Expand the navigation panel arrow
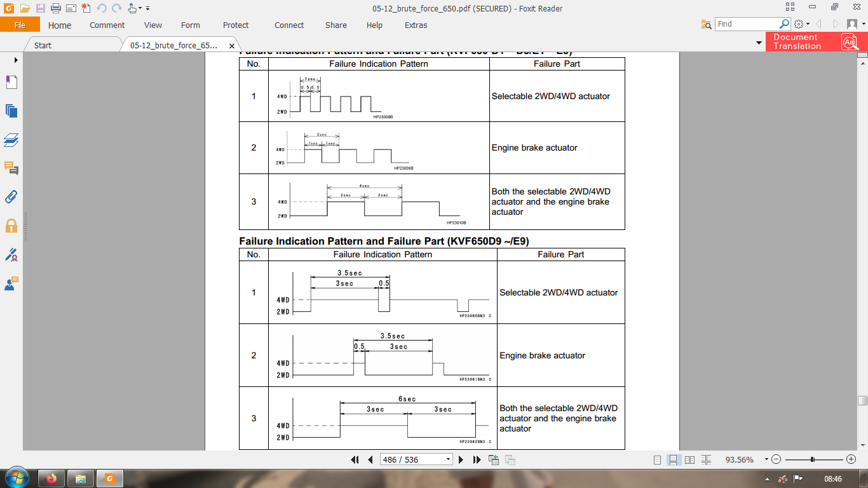 pos(16,59)
